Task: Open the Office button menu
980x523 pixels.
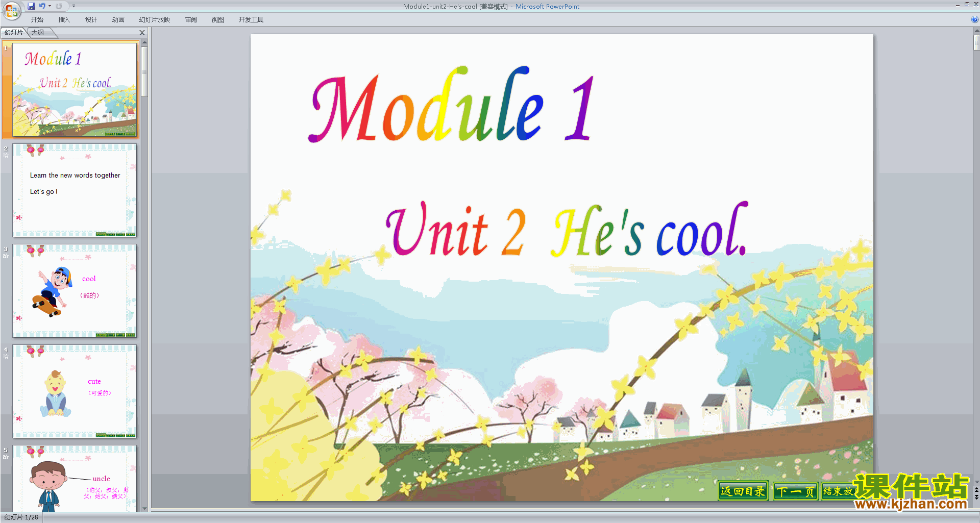Action: point(11,10)
